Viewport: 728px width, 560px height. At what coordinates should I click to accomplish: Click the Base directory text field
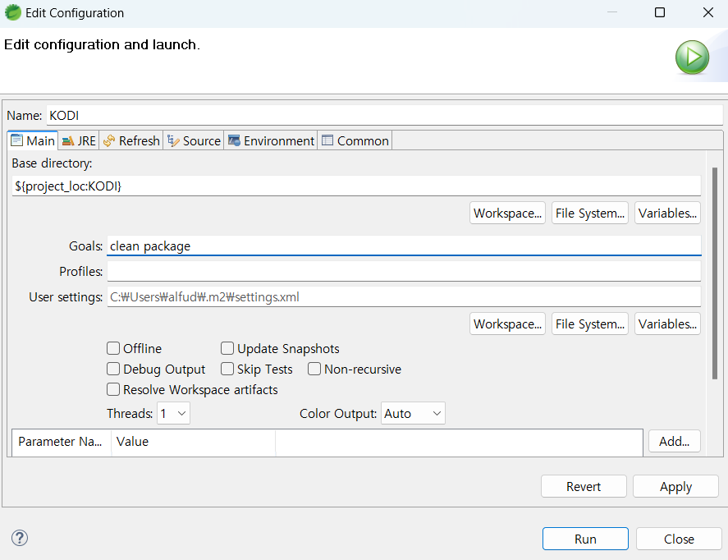356,186
